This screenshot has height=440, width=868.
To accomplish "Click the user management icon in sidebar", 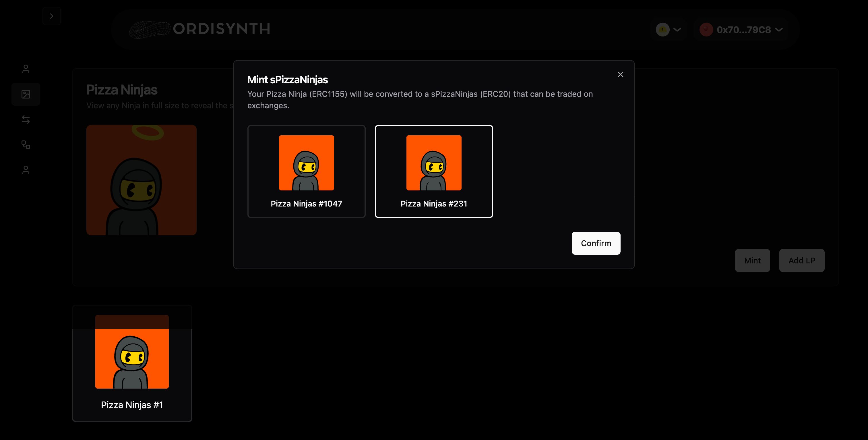I will click(x=26, y=170).
